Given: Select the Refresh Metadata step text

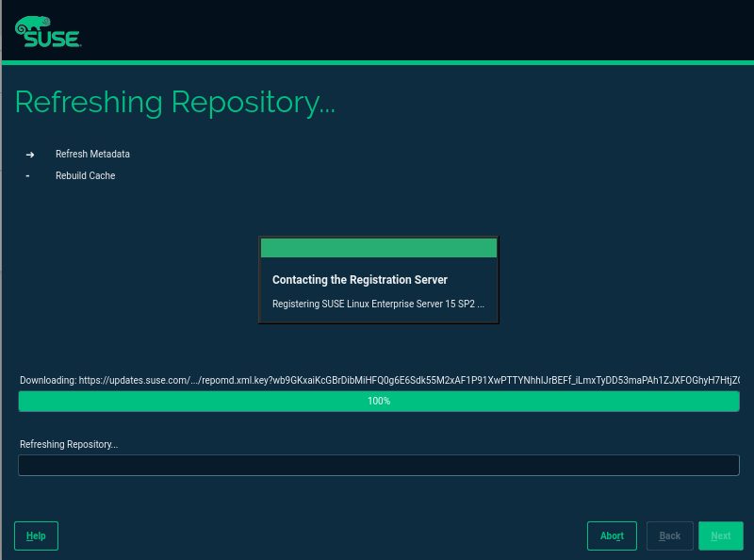Looking at the screenshot, I should 92,154.
